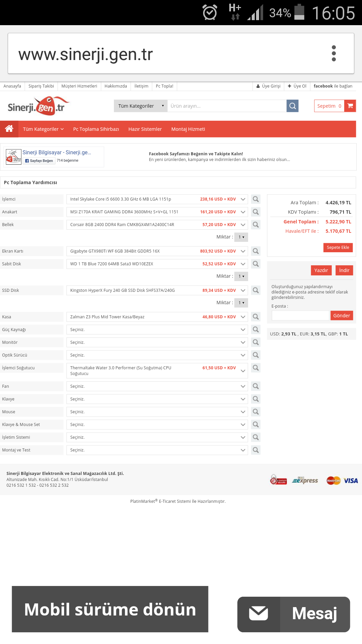This screenshot has width=362, height=644.
Task: Click the Sepete Ekle button
Action: pyautogui.click(x=338, y=248)
